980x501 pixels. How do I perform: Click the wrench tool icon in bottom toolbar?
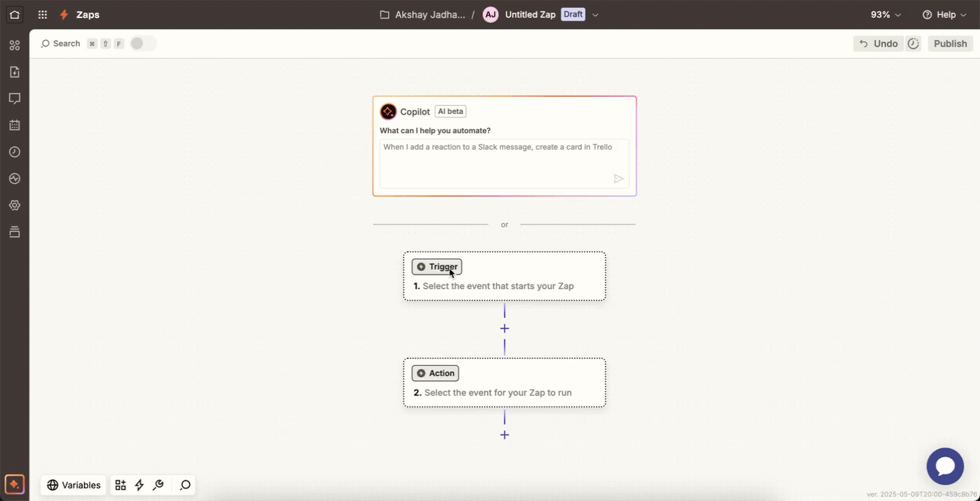click(158, 485)
